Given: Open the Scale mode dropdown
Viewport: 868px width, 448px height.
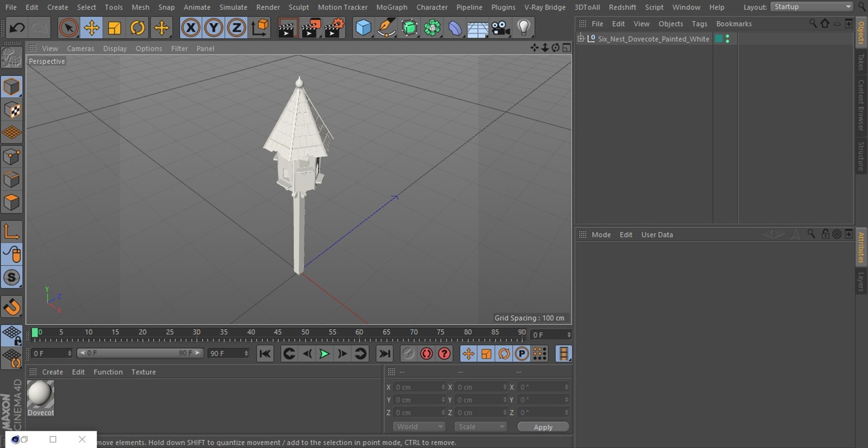Looking at the screenshot, I should [481, 426].
